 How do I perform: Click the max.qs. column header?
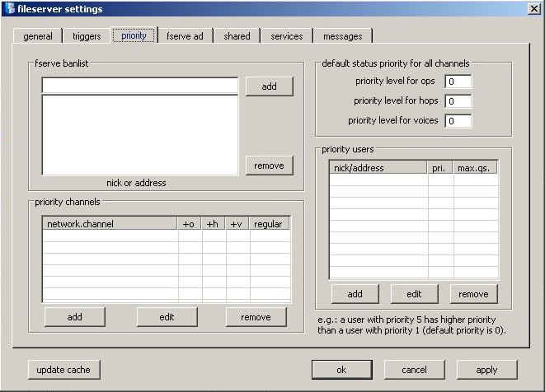[x=475, y=168]
